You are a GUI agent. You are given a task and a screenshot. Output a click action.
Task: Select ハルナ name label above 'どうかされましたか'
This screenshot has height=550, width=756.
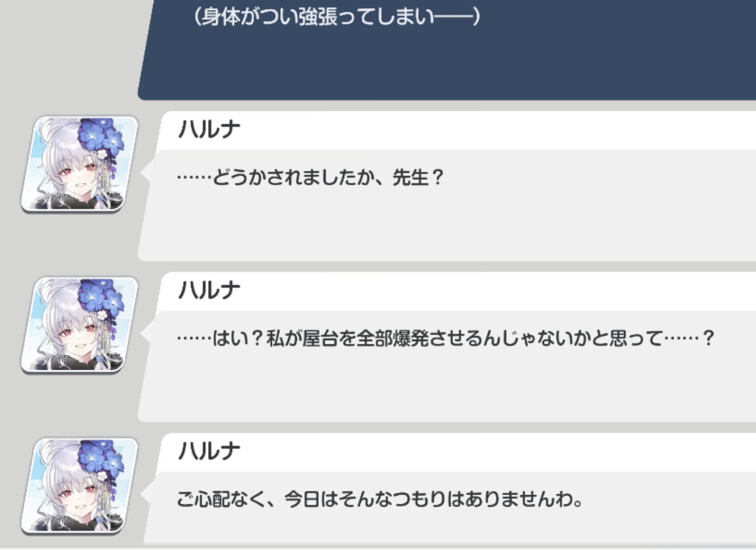click(x=209, y=130)
